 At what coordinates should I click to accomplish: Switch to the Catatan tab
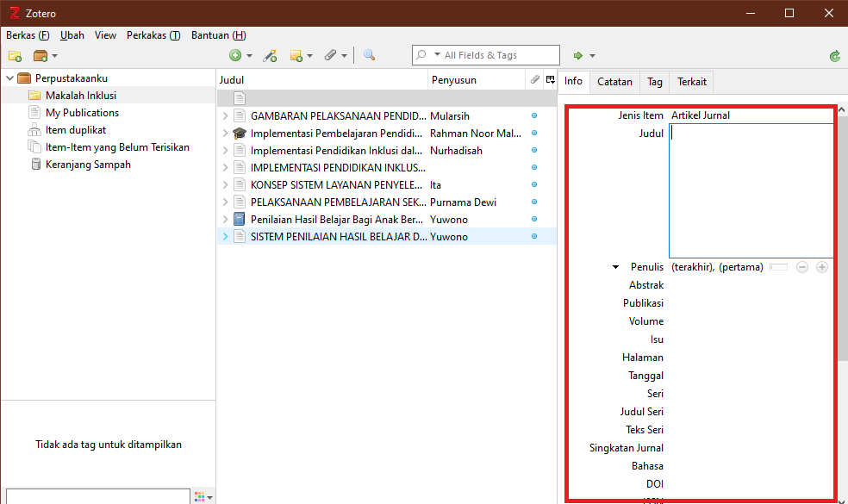coord(614,82)
